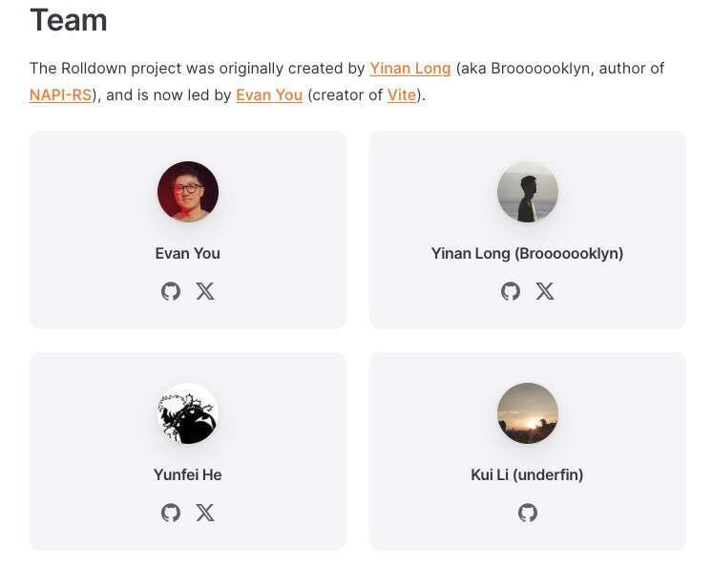Click the Team section heading

69,20
